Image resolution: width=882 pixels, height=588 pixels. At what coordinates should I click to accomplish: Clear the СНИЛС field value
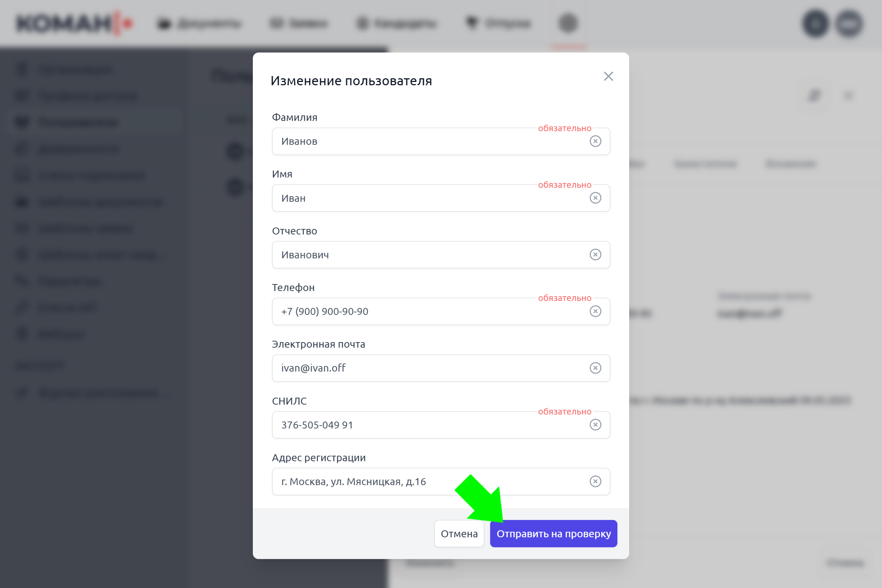pyautogui.click(x=595, y=425)
